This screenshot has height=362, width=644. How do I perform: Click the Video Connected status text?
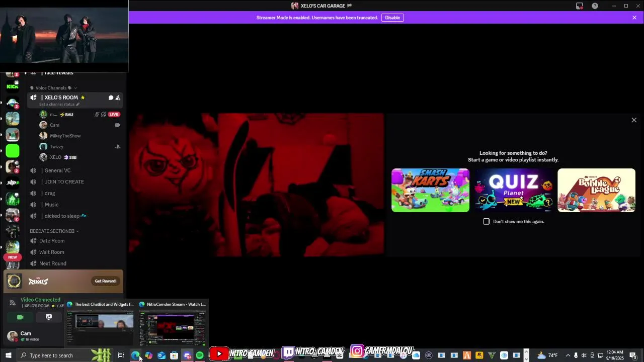pyautogui.click(x=40, y=300)
